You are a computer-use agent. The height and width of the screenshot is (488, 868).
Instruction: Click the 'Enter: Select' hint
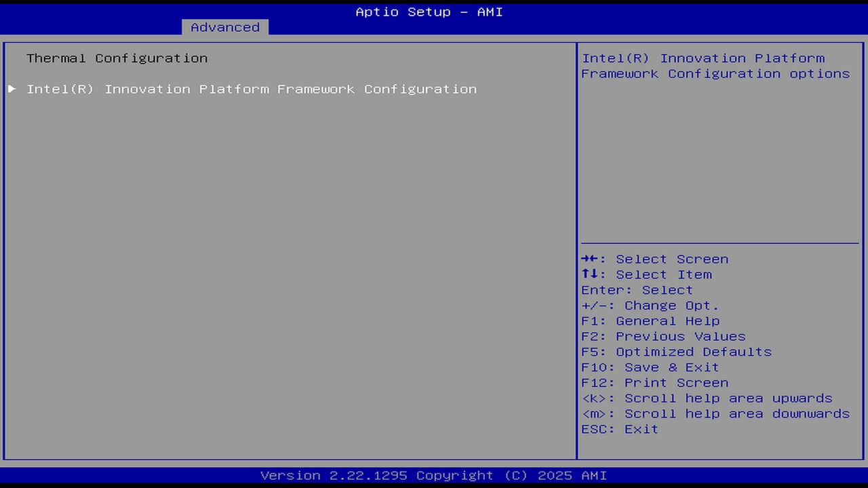(x=637, y=290)
